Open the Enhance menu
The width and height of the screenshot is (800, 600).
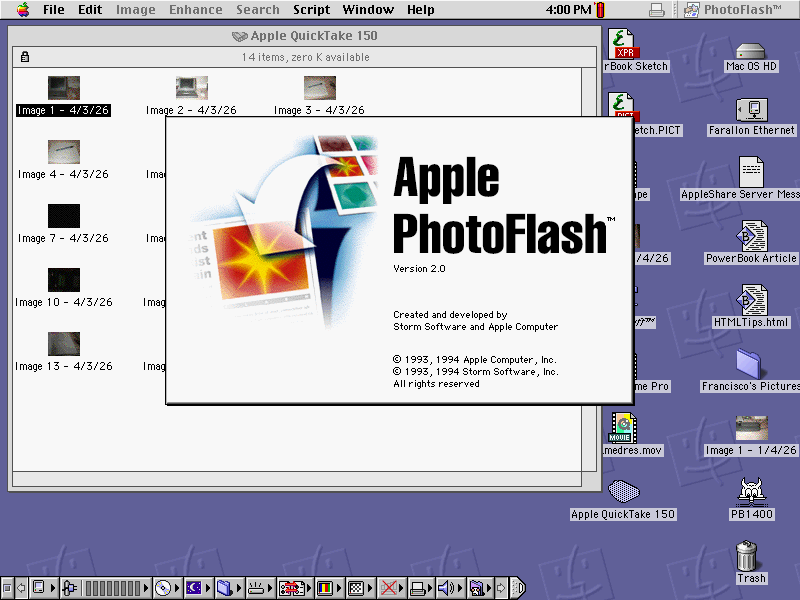(195, 10)
